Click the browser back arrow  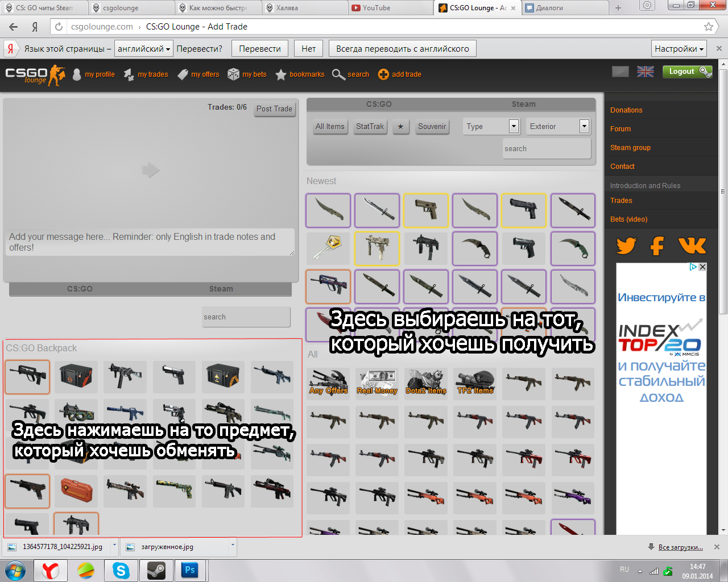(14, 27)
